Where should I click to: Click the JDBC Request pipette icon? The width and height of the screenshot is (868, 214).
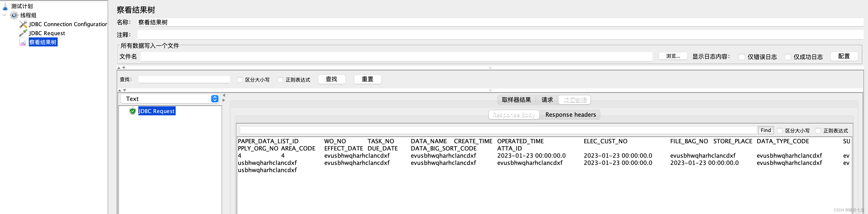pyautogui.click(x=23, y=33)
